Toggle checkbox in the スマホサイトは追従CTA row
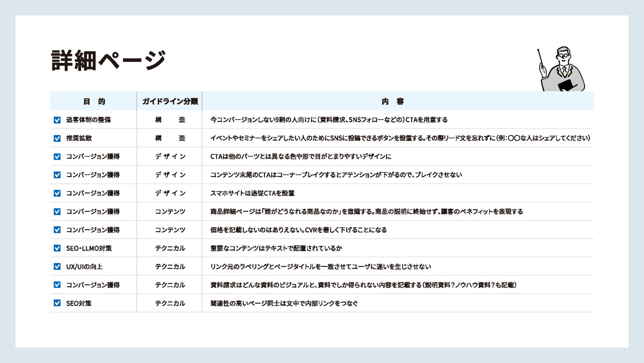Image resolution: width=644 pixels, height=363 pixels. pyautogui.click(x=57, y=193)
